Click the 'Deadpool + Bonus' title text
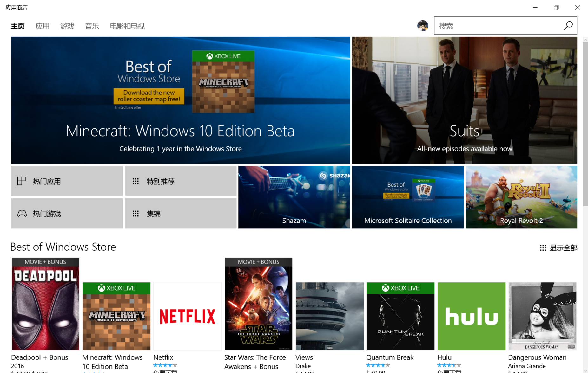Viewport: 588px width, 373px height. pyautogui.click(x=39, y=357)
